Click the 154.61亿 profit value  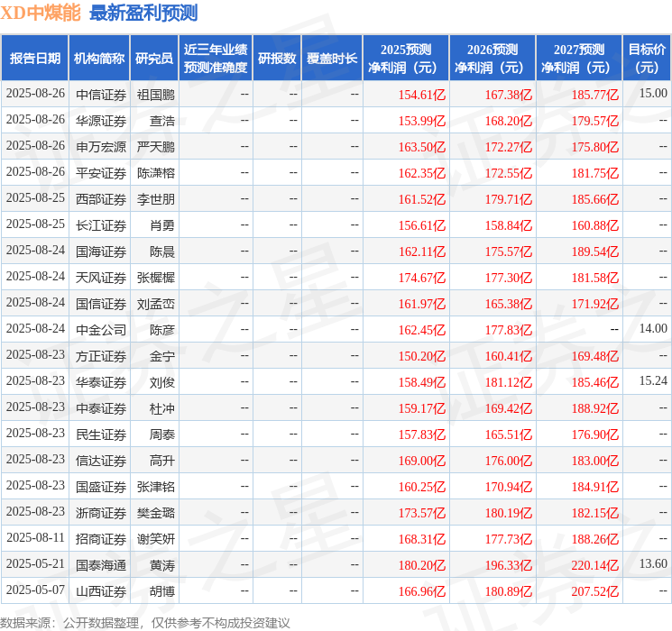[x=422, y=95]
